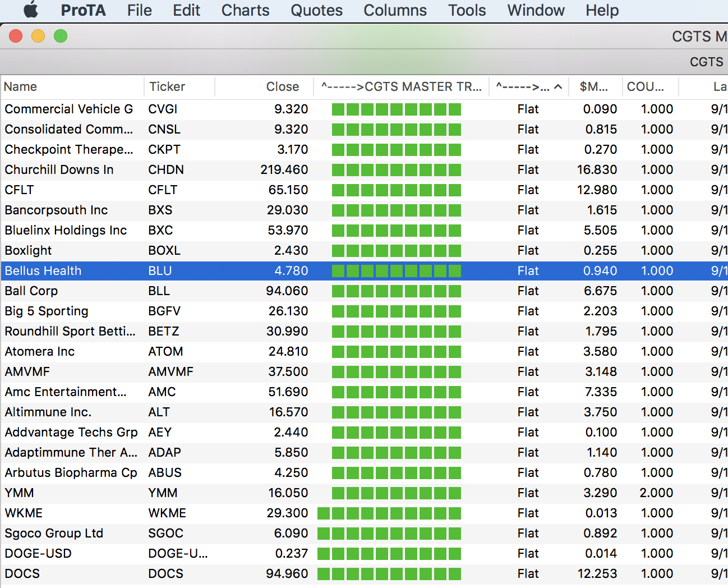This screenshot has width=728, height=588.
Task: Click the YMM ticker cell
Action: coord(163,493)
